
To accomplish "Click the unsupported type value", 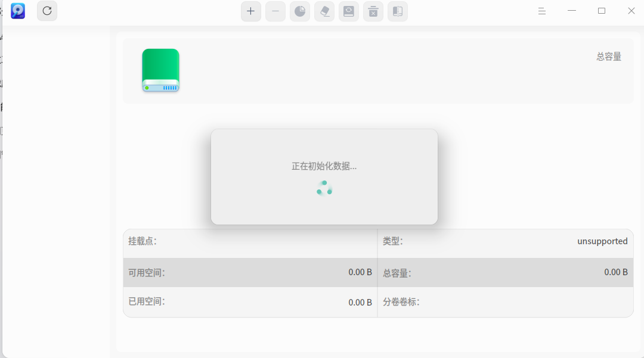I will tap(602, 241).
